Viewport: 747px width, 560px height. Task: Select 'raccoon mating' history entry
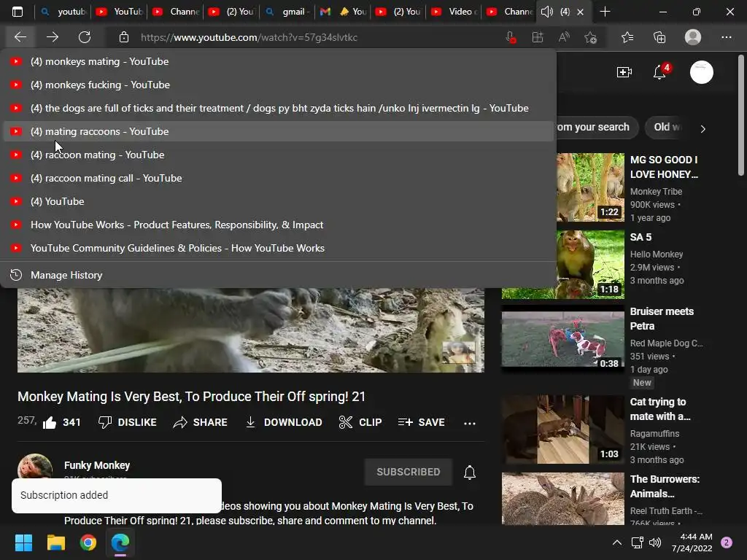[279, 155]
